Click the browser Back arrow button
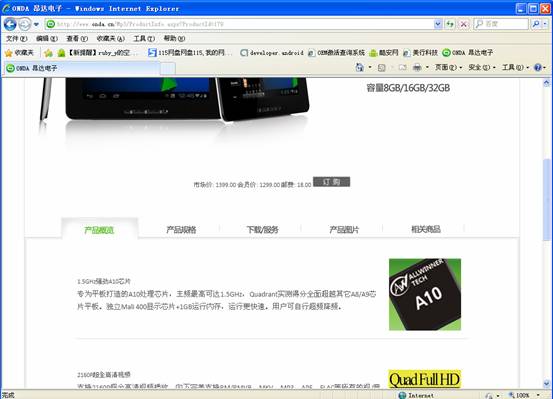553x399 pixels. coord(10,24)
